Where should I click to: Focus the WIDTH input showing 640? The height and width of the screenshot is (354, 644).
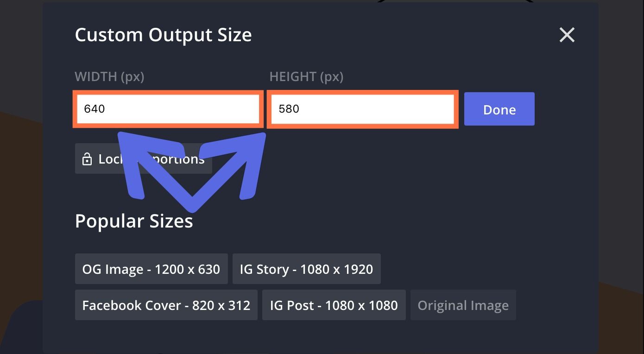[168, 109]
